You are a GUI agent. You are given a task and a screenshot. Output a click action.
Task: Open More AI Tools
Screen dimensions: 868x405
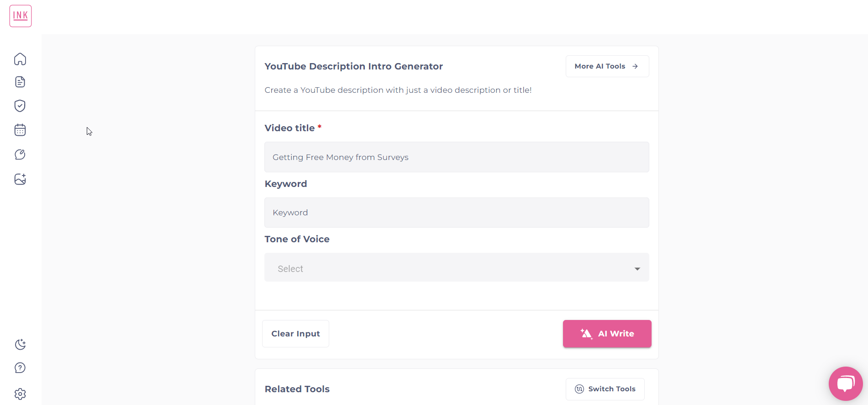[607, 66]
